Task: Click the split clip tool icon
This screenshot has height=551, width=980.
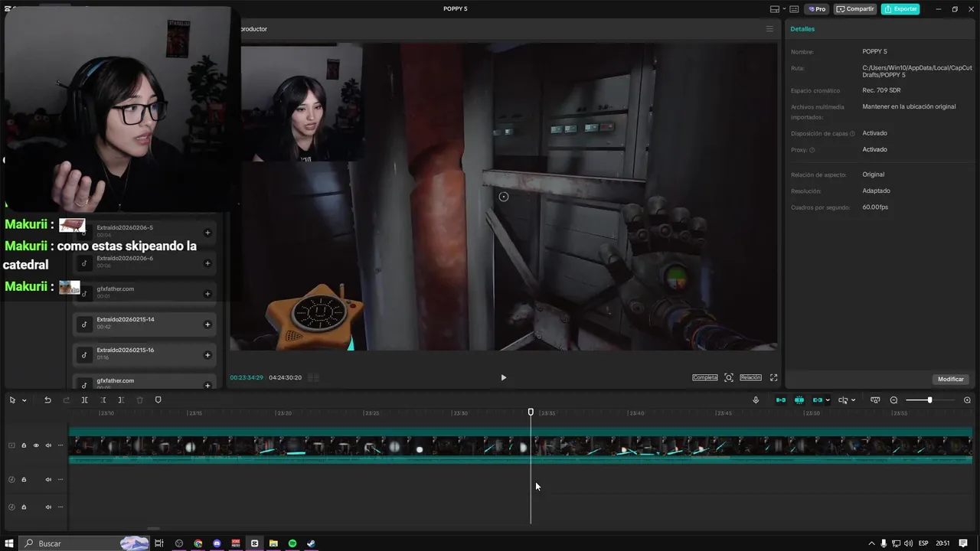Action: pyautogui.click(x=84, y=399)
